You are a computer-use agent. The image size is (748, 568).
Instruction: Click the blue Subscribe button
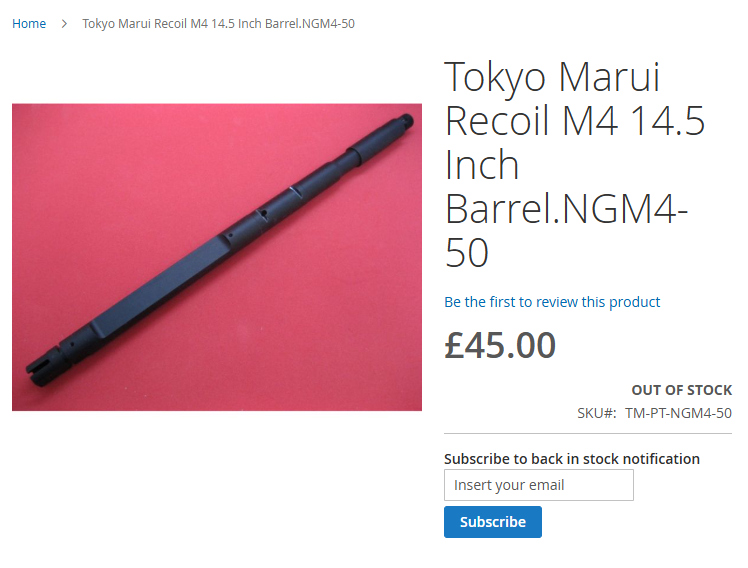pos(493,522)
